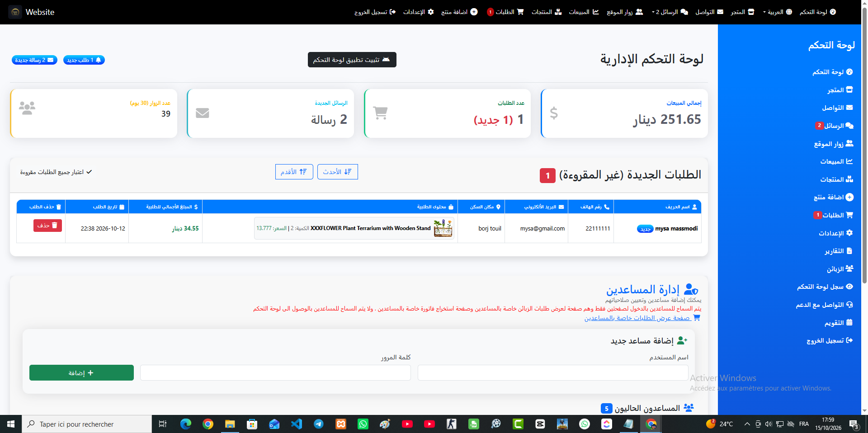Open Visual Studio Code from the taskbar
This screenshot has width=868, height=433.
297,424
